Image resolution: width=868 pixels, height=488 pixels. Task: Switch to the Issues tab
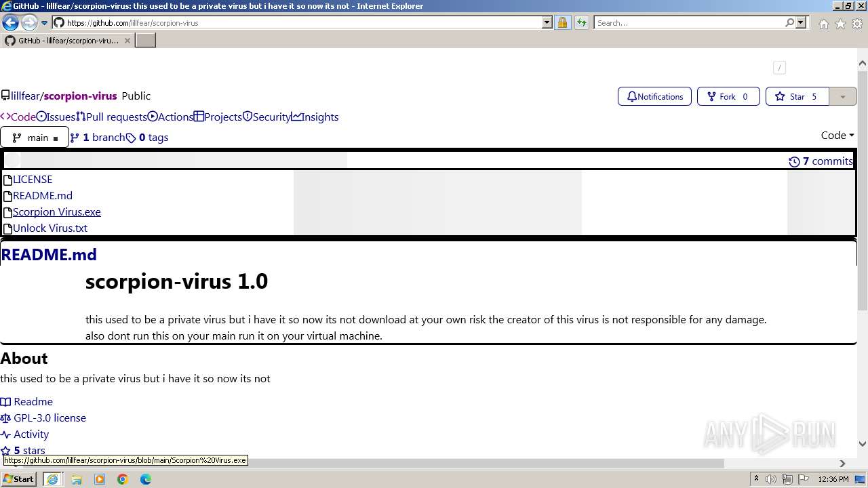click(x=56, y=117)
